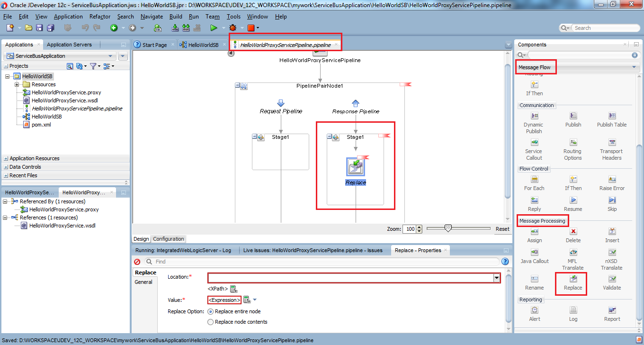
Task: Select the Raise Error component
Action: click(x=612, y=183)
